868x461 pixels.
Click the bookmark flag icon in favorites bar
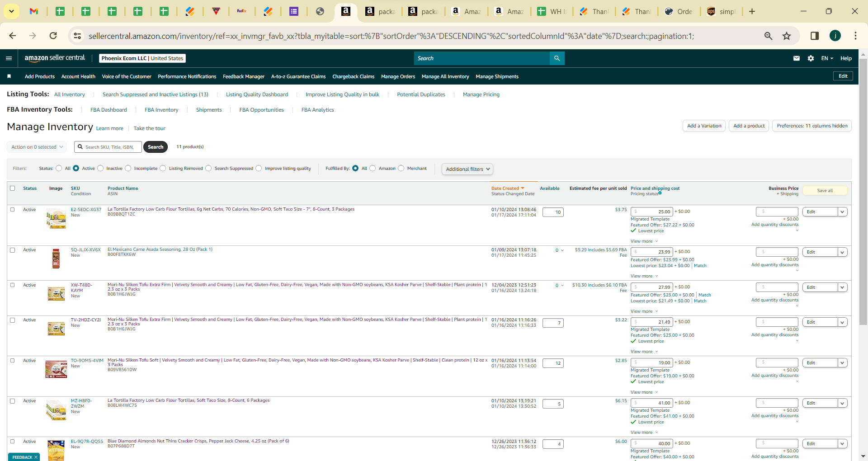9,76
